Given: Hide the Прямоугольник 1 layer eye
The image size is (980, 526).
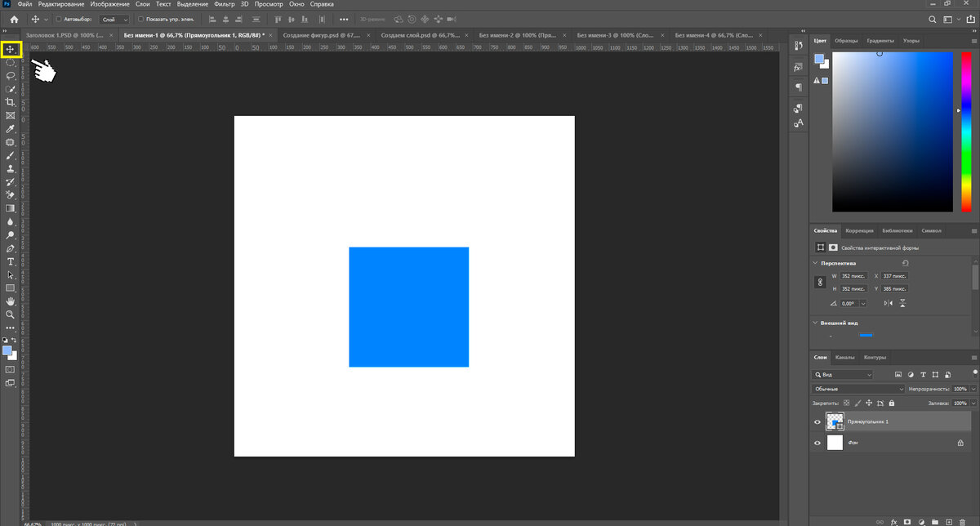Looking at the screenshot, I should click(817, 421).
